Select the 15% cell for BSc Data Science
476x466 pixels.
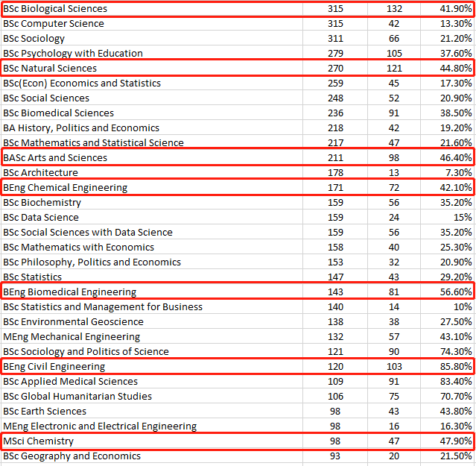pyautogui.click(x=447, y=217)
